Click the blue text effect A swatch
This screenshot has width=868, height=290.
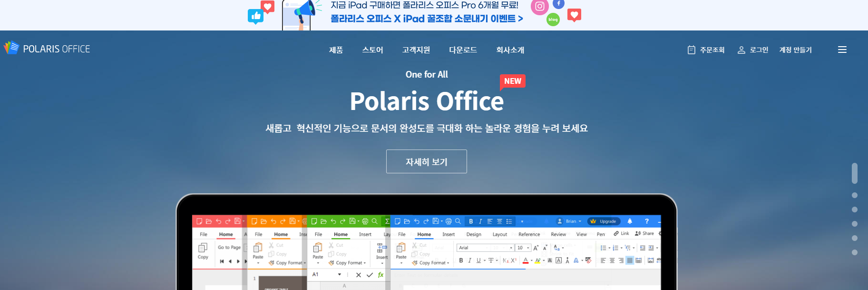576,260
